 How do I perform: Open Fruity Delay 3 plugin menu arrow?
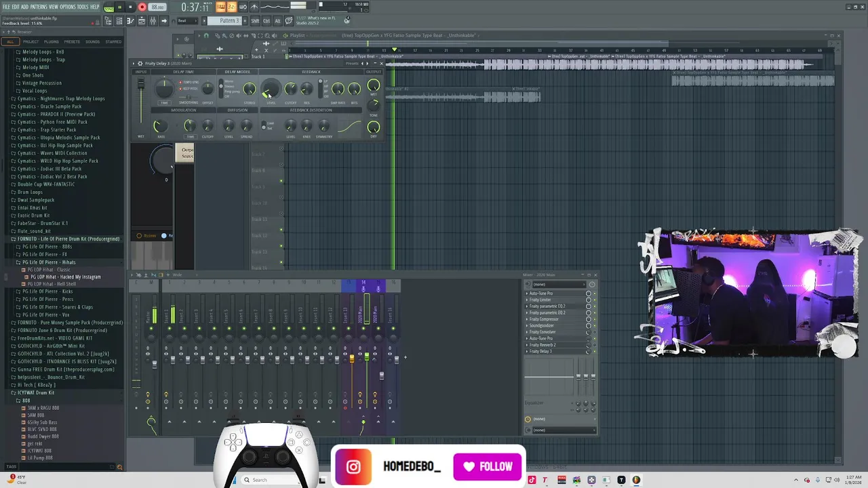pyautogui.click(x=134, y=64)
